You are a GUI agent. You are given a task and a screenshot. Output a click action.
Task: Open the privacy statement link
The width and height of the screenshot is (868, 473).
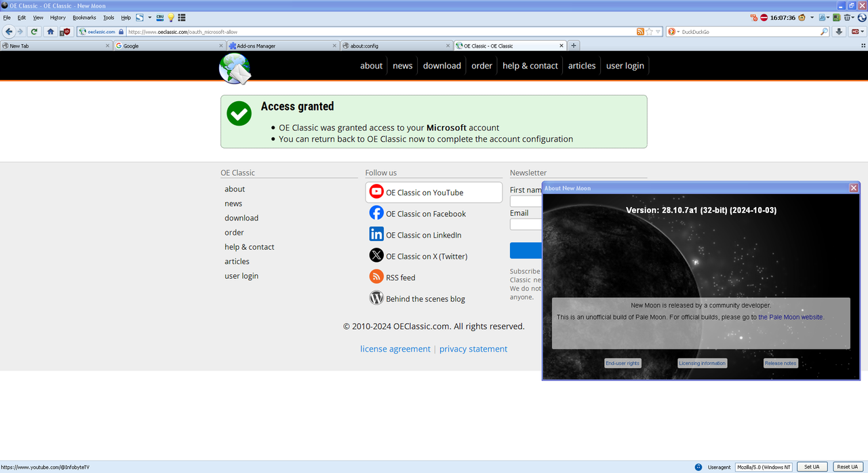click(473, 349)
